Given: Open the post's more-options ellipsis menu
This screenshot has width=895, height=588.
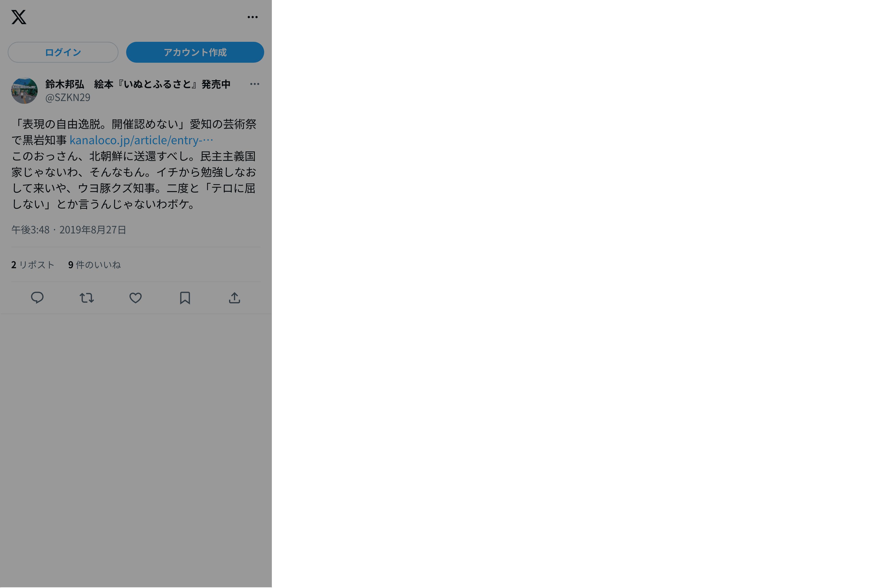Looking at the screenshot, I should (255, 84).
